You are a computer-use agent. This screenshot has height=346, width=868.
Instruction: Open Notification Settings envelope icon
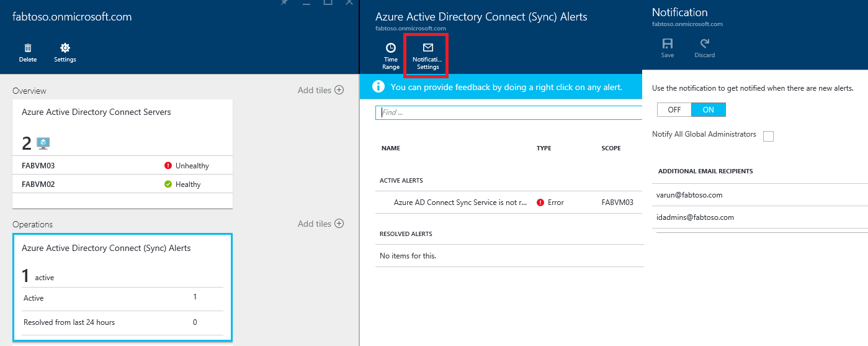[427, 47]
